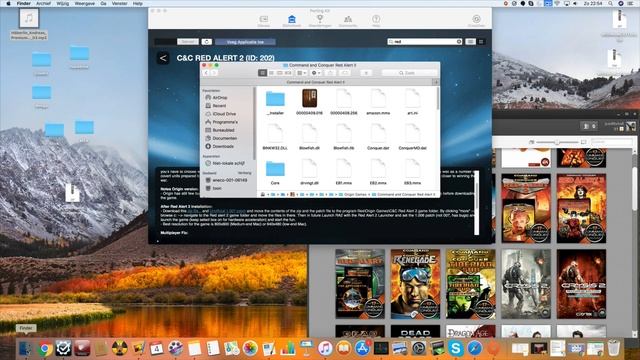The image size is (640, 360).
Task: Open Safari from the Dock
Action: pyautogui.click(x=474, y=349)
